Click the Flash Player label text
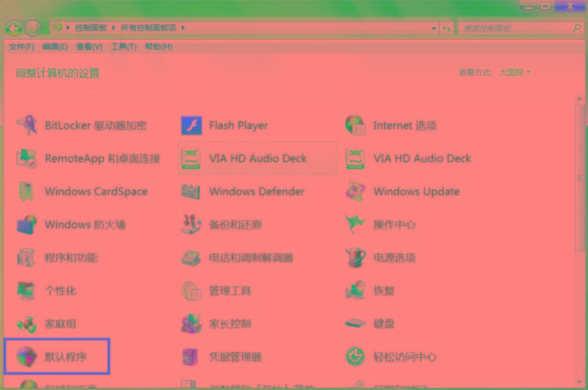This screenshot has width=588, height=390. pos(238,126)
